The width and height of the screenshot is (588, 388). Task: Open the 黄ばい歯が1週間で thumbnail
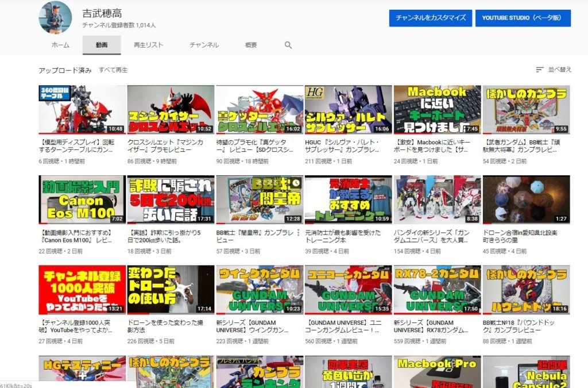click(349, 371)
